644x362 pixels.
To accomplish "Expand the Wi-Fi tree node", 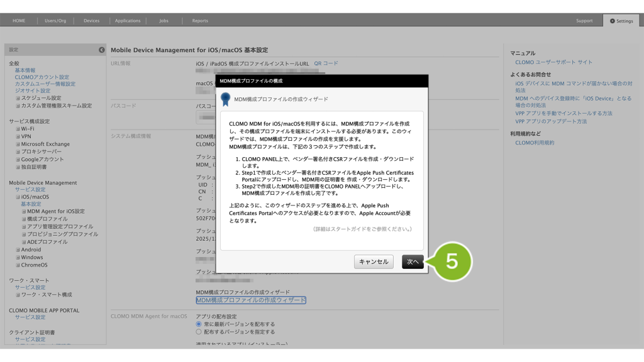I will point(18,129).
